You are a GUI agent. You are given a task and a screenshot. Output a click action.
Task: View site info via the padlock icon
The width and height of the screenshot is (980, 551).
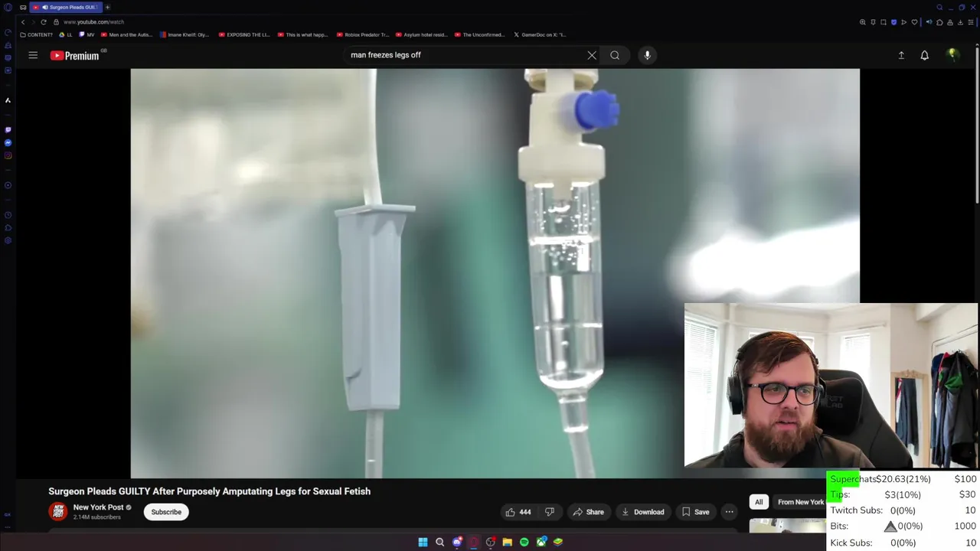pos(56,22)
